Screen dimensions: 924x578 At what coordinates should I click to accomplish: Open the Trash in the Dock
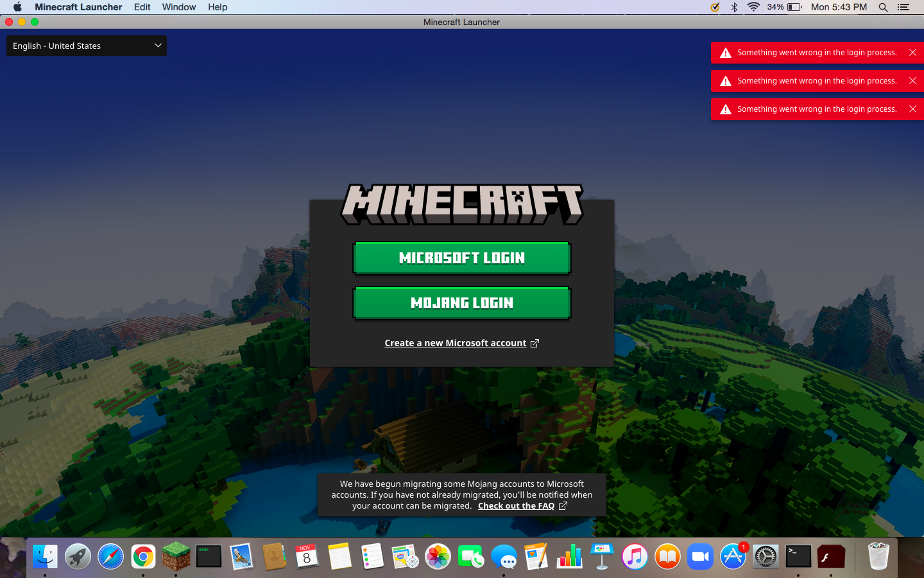coord(878,556)
